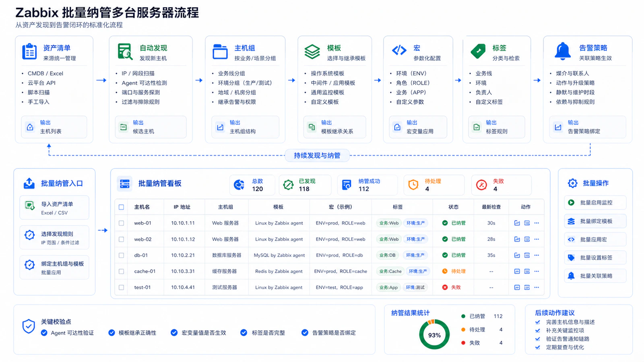Click 导入资产清单 Excel / CSV

[x=54, y=208]
